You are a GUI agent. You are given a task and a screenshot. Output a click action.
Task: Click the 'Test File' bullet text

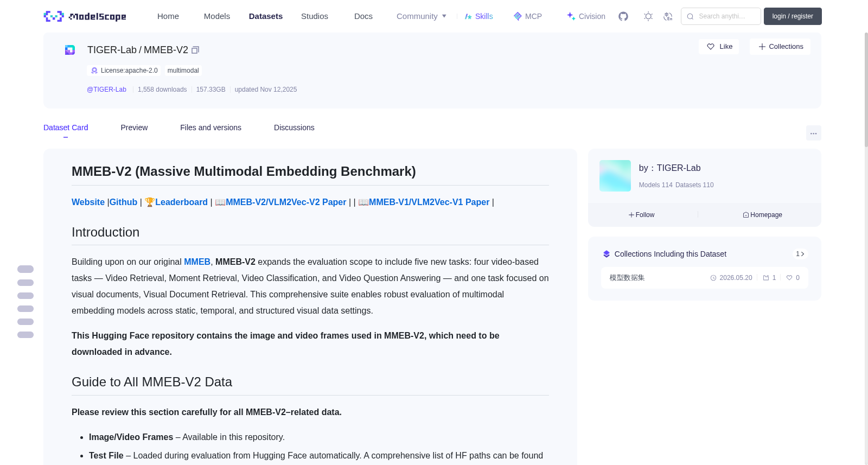(106, 456)
